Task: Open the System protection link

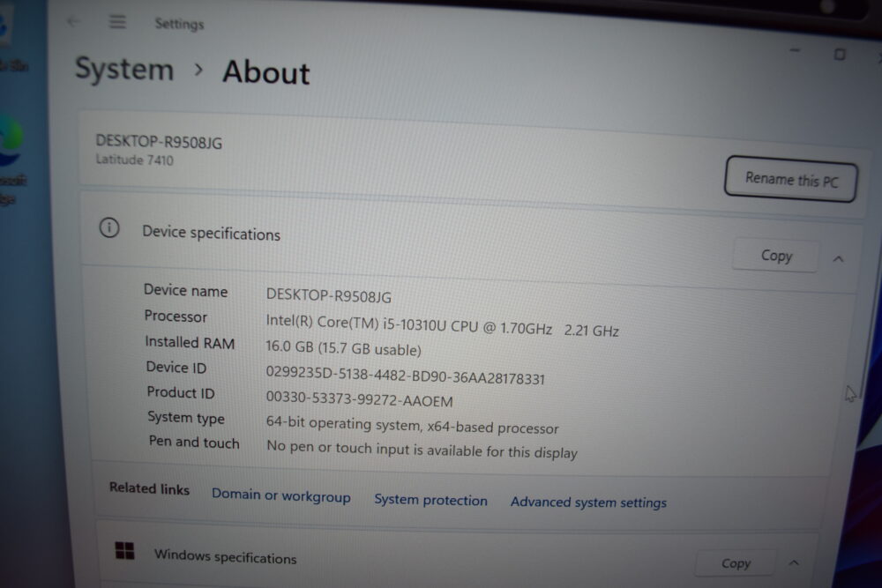Action: pyautogui.click(x=431, y=500)
